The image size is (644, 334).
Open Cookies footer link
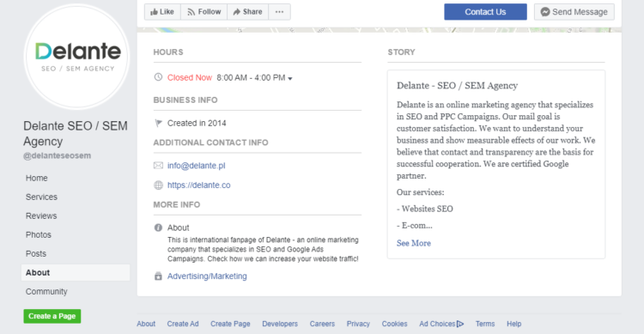(x=395, y=324)
